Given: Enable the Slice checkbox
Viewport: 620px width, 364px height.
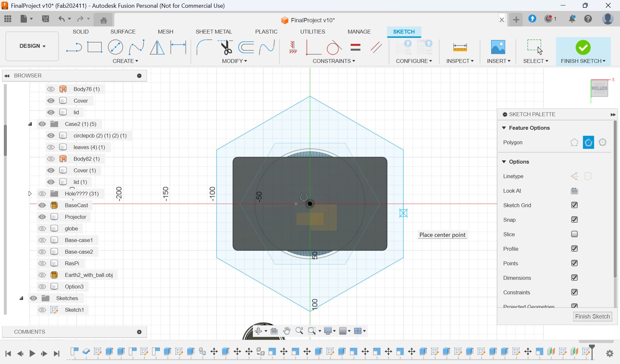Looking at the screenshot, I should [574, 234].
